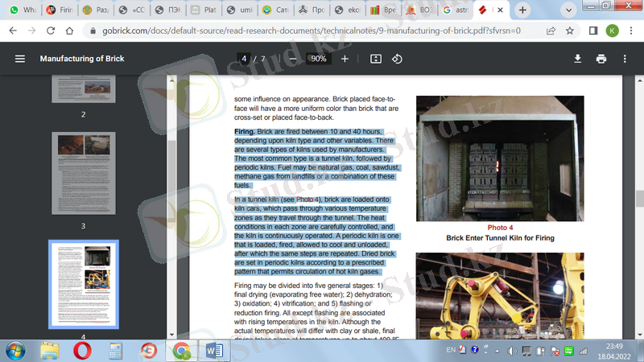Zoom out the PDF document

(291, 59)
